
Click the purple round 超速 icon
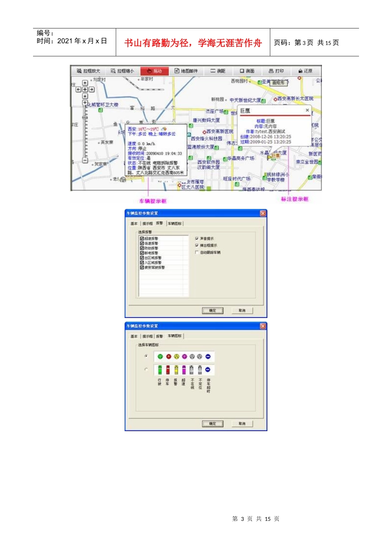[184, 356]
